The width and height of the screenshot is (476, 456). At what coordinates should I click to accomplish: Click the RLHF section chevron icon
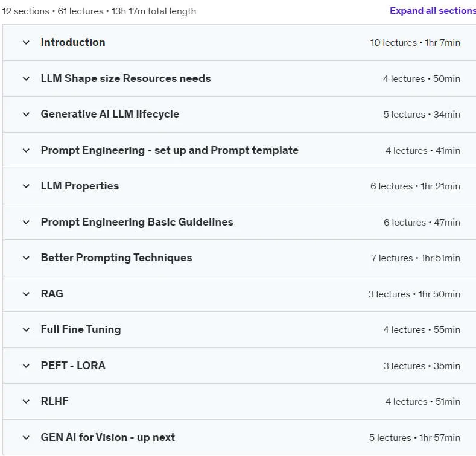click(x=26, y=401)
